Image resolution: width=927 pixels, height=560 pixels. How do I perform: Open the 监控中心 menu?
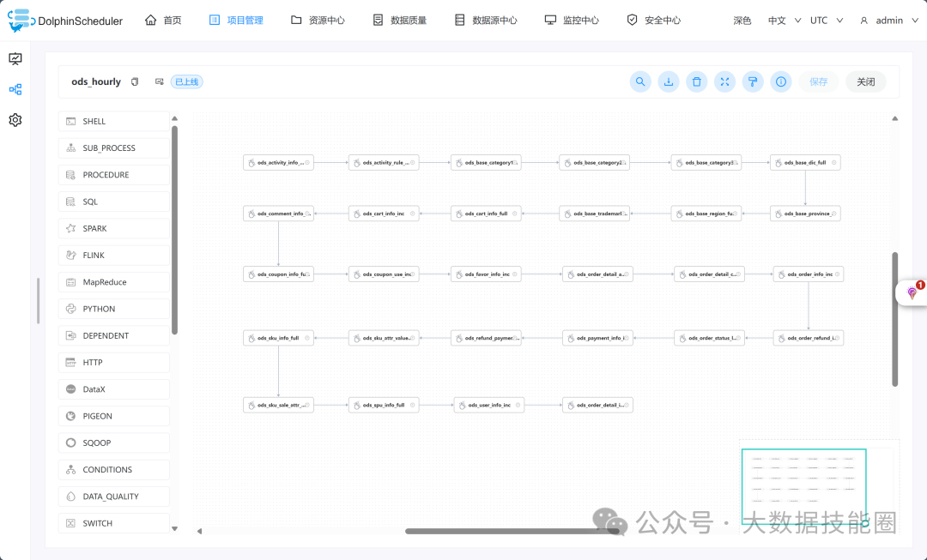coord(572,20)
